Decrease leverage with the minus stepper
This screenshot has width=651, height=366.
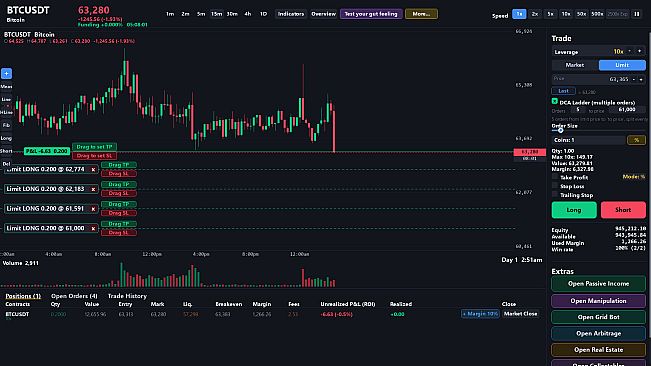click(630, 51)
